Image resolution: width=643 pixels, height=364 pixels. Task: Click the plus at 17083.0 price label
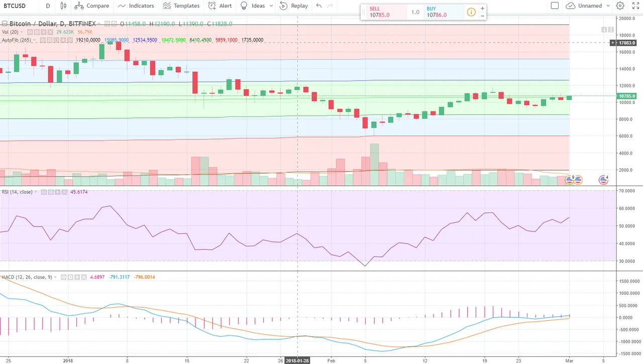(x=613, y=43)
